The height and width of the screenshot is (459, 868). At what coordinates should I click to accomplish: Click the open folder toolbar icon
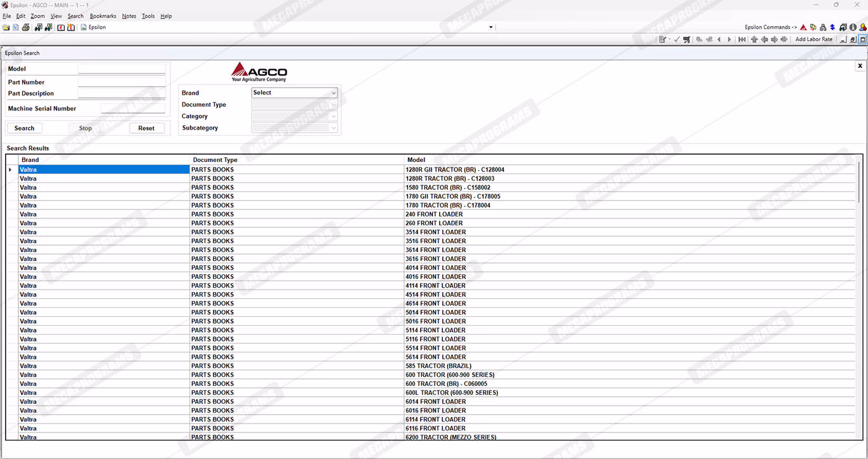click(x=6, y=27)
